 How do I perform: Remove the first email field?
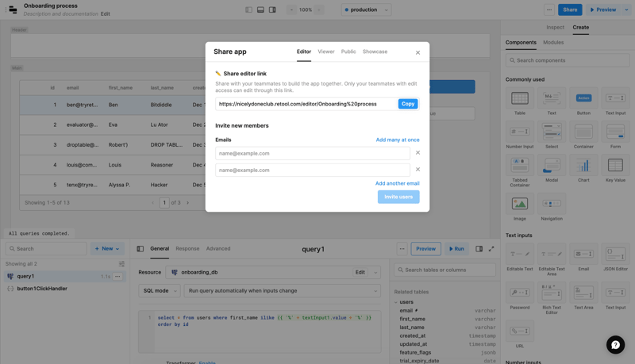(418, 153)
